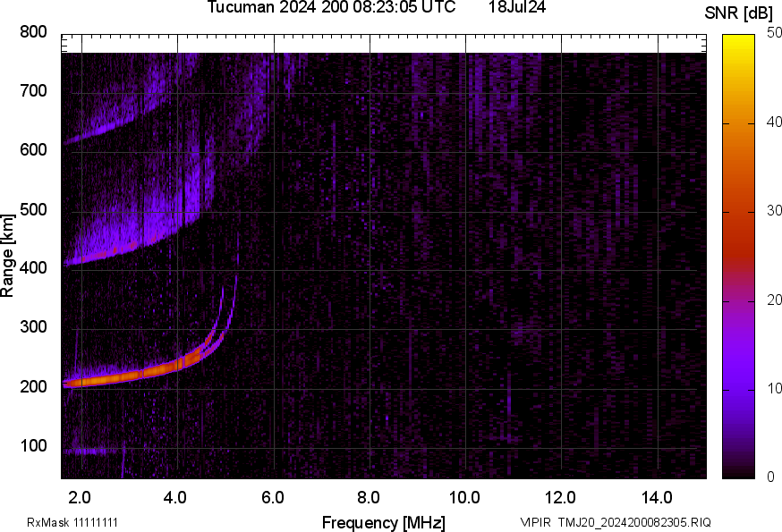The height and width of the screenshot is (532, 782).
Task: Click the 'Range [km]' axis title
Action: (x=7, y=256)
